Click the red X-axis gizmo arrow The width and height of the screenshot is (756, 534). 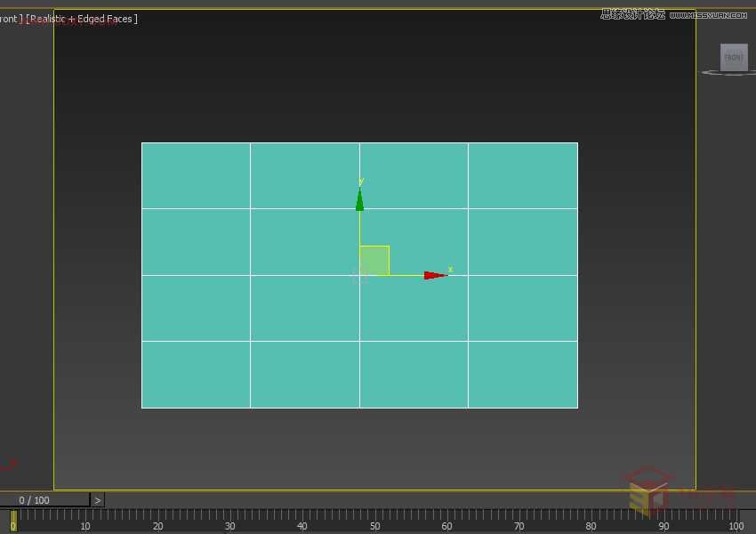[434, 275]
